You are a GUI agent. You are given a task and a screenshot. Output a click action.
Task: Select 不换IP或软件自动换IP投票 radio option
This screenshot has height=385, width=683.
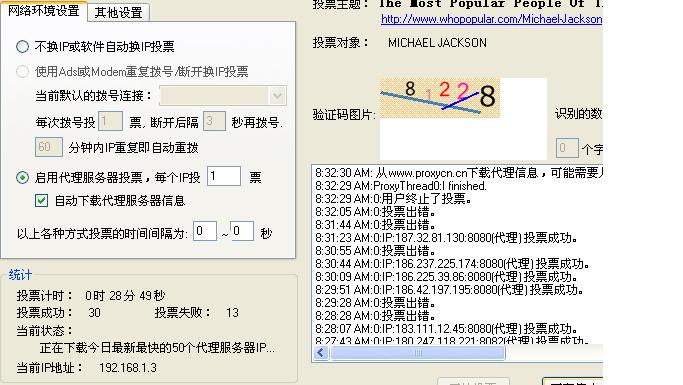pos(22,47)
